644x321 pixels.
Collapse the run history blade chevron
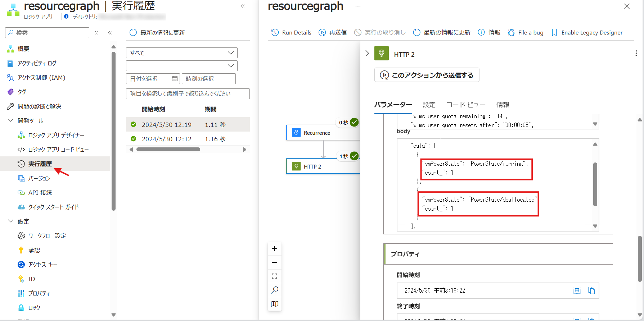coord(243,6)
